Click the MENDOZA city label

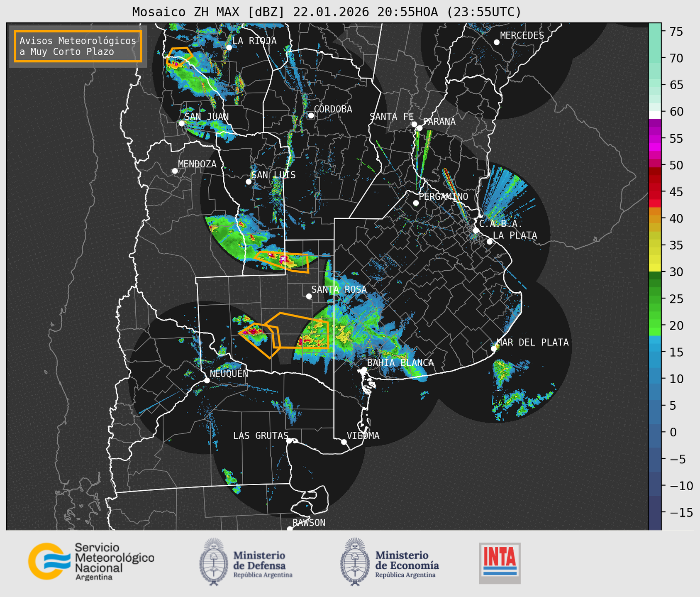click(197, 164)
